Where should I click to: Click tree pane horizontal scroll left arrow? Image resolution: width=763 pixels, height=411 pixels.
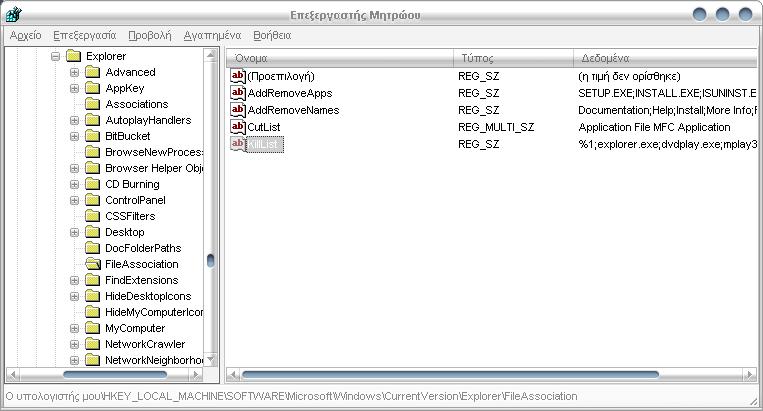click(x=13, y=375)
